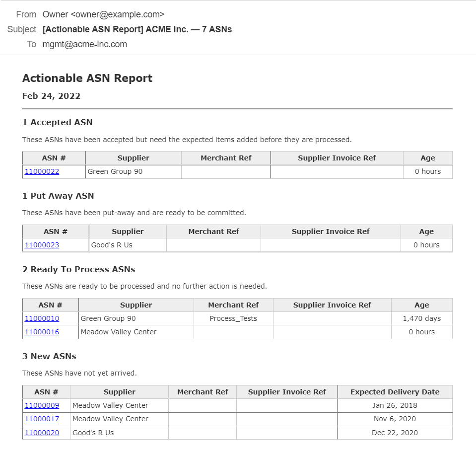Viewport: 476px width, 458px height.
Task: Click the 1,470 days age cell
Action: point(421,318)
